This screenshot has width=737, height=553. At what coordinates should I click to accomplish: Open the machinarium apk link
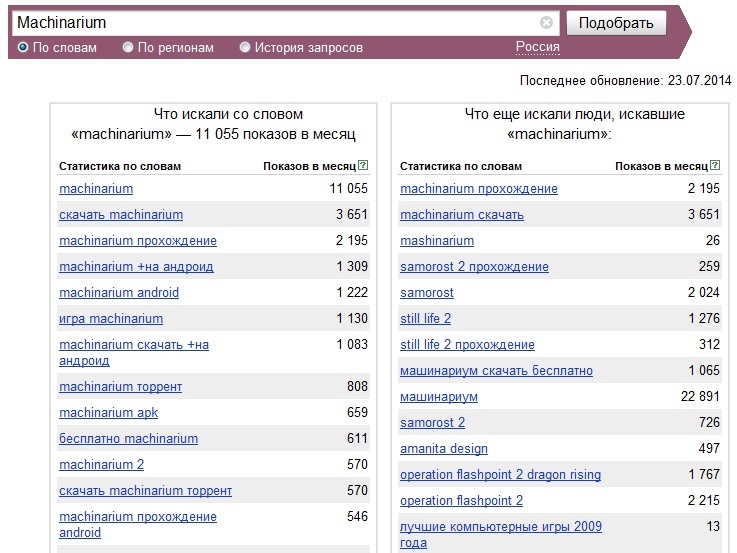pos(109,413)
